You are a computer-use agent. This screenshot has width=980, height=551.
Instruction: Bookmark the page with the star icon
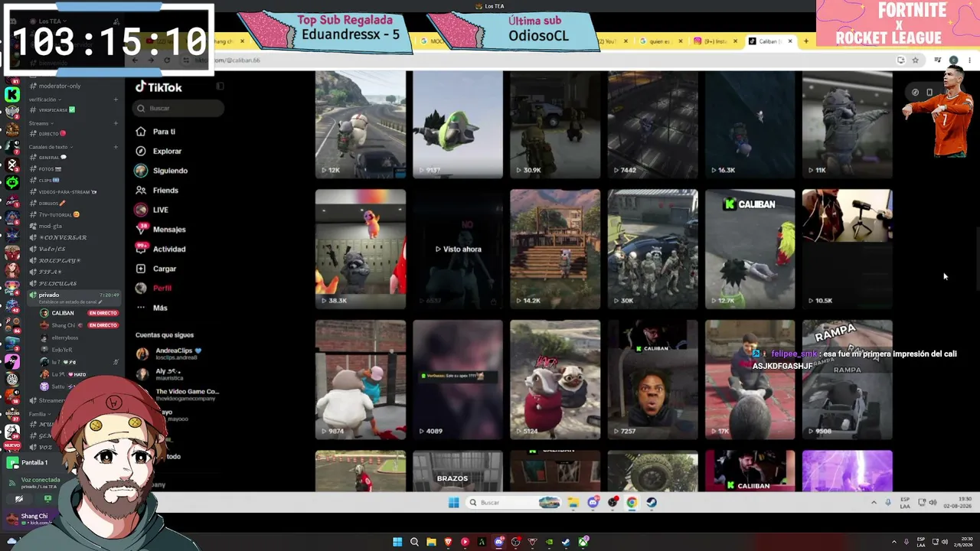click(x=915, y=60)
